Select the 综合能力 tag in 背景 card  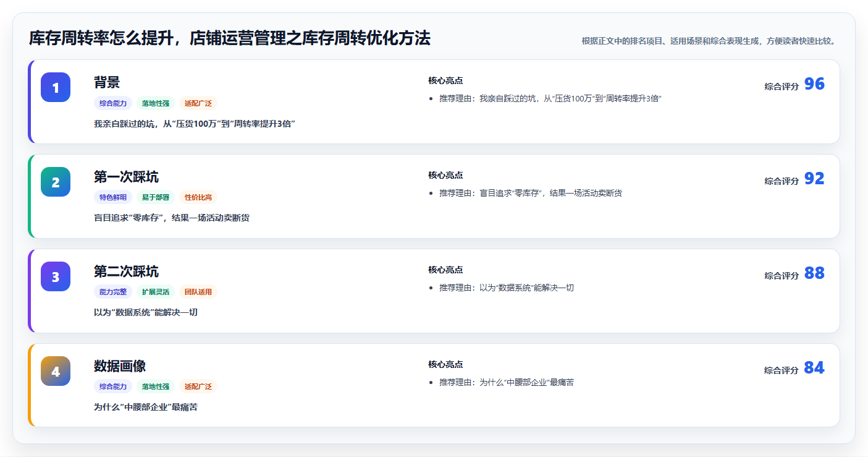pyautogui.click(x=113, y=103)
